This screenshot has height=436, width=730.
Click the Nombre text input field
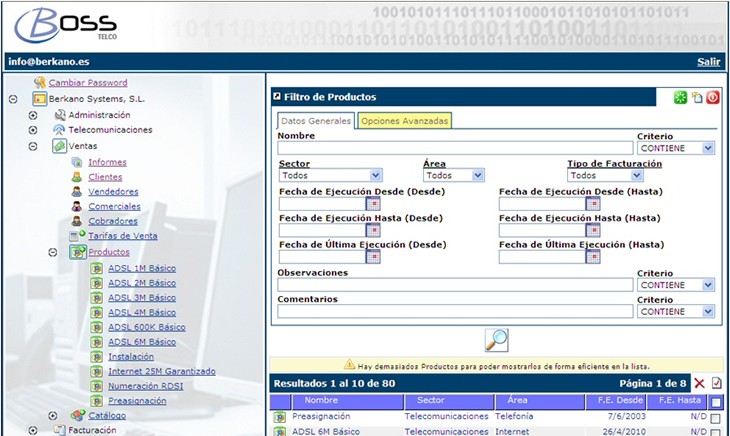click(x=455, y=148)
